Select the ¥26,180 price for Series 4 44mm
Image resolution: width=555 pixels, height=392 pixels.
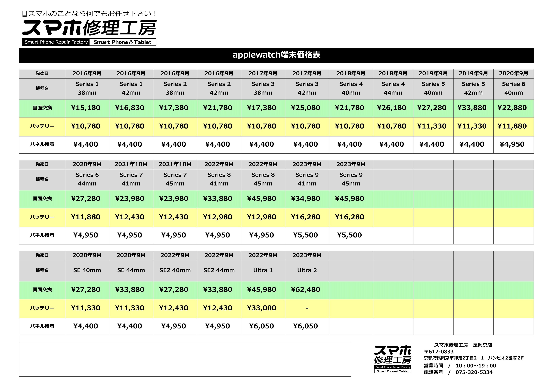point(392,108)
